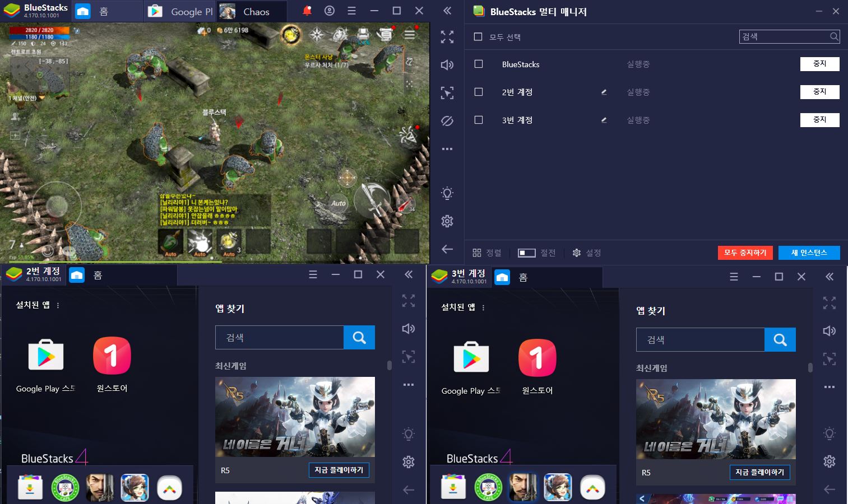Open installed apps options dots in 2번 계정
Screen dimensions: 848x504
(x=58, y=305)
